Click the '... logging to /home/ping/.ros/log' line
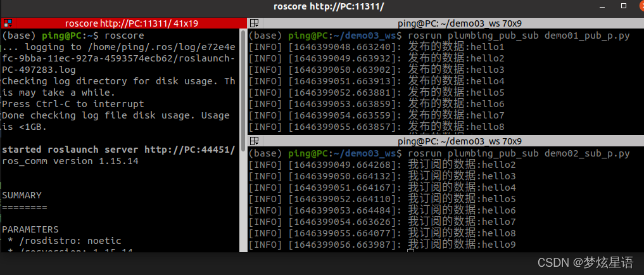The height and width of the screenshot is (275, 644). (x=118, y=47)
